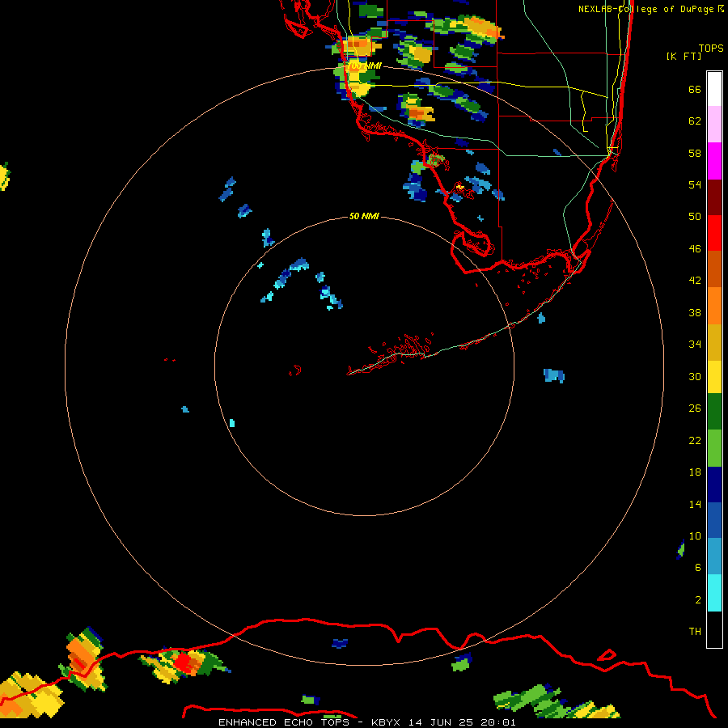Select the bright red legend swatch

coord(714,233)
